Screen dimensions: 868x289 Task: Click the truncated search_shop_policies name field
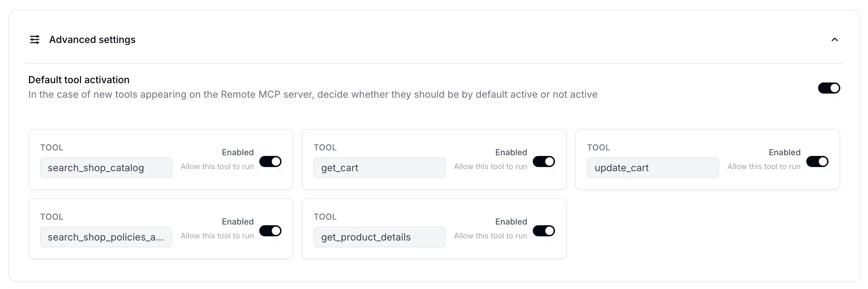(106, 237)
